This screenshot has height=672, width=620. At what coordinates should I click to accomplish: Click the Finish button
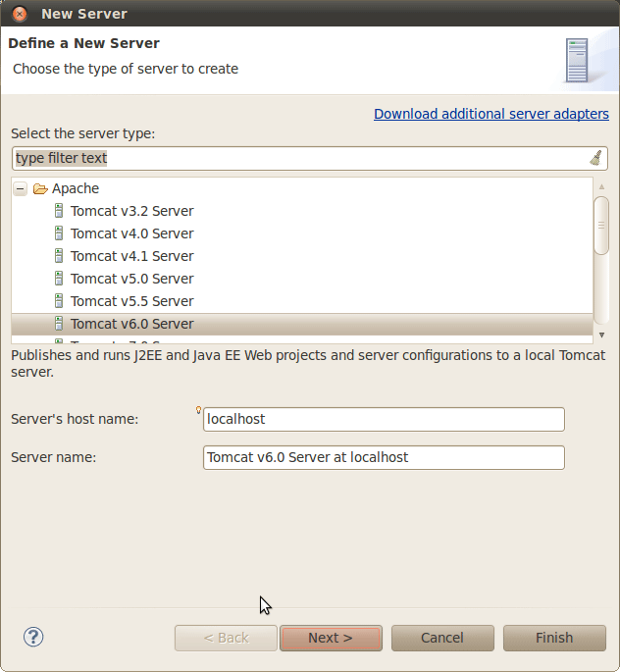(553, 638)
